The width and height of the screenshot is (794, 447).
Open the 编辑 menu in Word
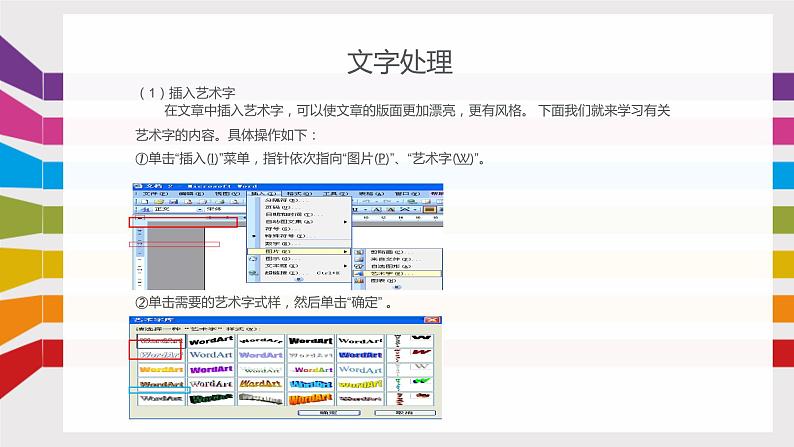click(191, 193)
